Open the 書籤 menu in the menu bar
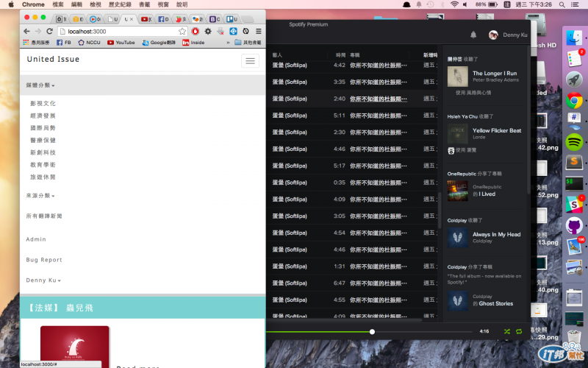This screenshot has height=368, width=588. [144, 4]
